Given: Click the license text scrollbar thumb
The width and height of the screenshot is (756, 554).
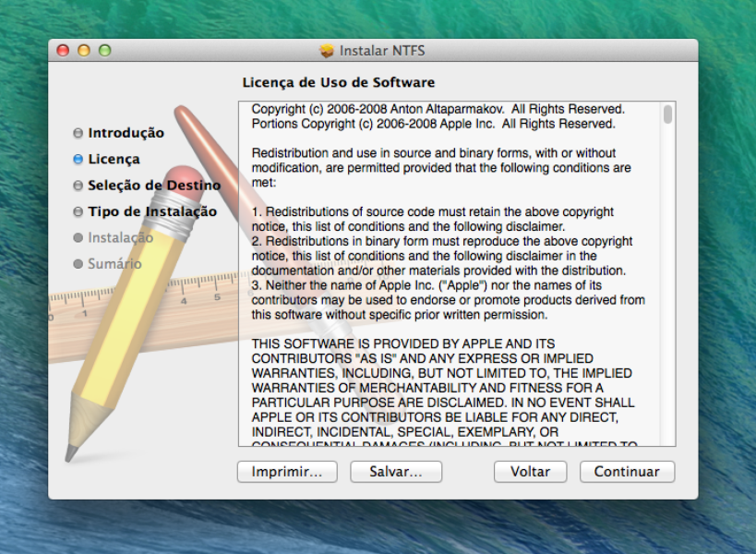Looking at the screenshot, I should click(x=667, y=114).
